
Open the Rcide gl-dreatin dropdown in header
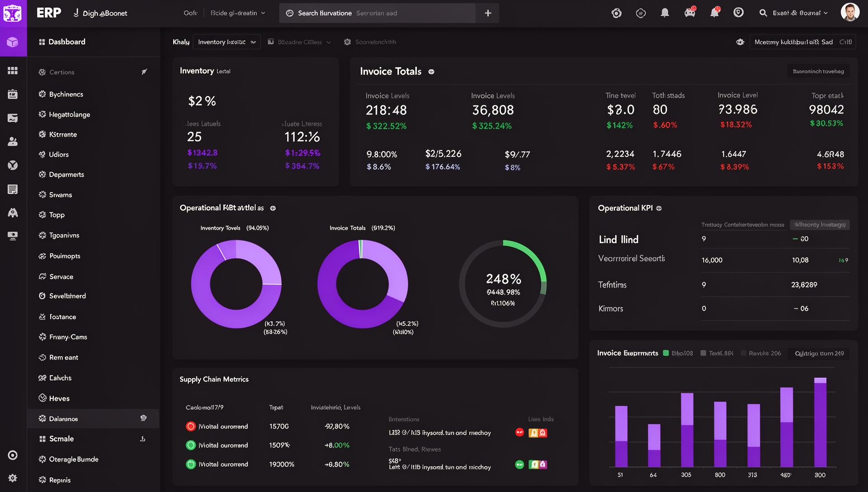[238, 13]
